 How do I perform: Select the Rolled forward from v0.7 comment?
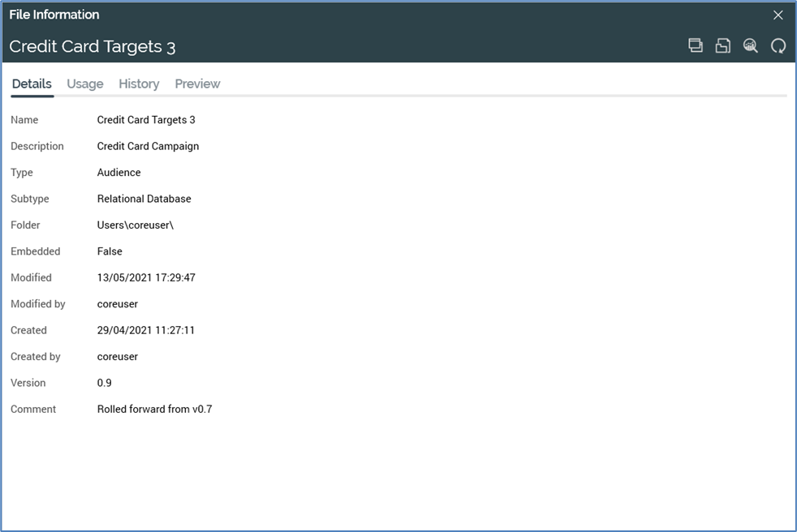point(154,410)
